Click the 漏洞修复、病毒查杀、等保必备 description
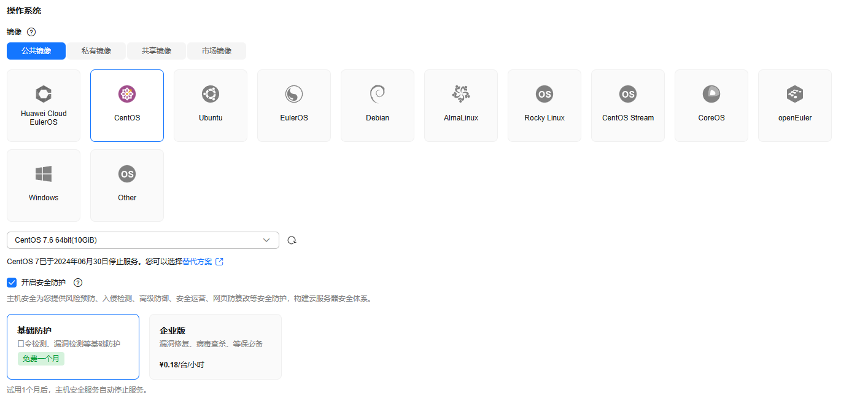The image size is (868, 395). (211, 344)
